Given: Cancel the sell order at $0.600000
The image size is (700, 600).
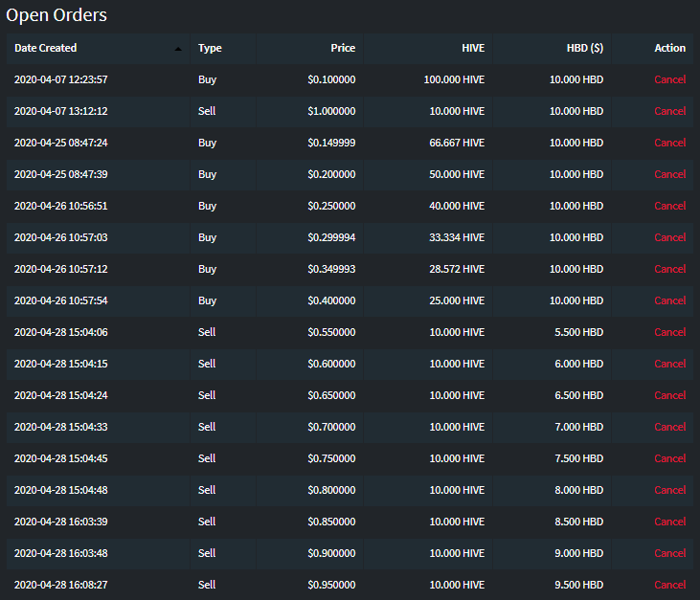Looking at the screenshot, I should click(x=669, y=364).
